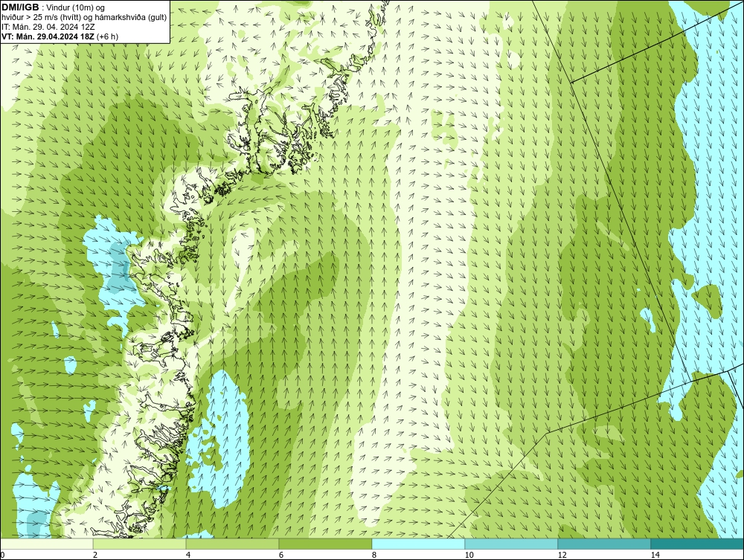Click the 6-8 m/s dark green swatch
Screen dimensions: 744x560
click(326, 544)
